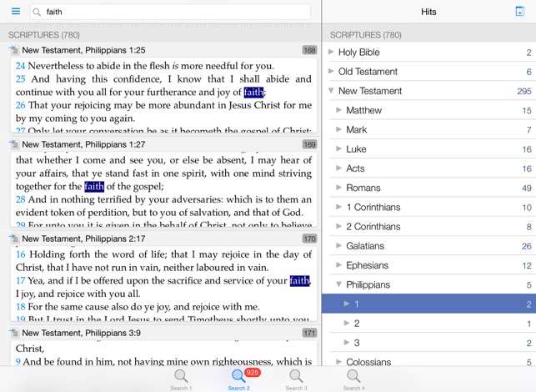The image size is (536, 392).
Task: Open Philippians 2:17 result document icon
Action: click(x=14, y=239)
